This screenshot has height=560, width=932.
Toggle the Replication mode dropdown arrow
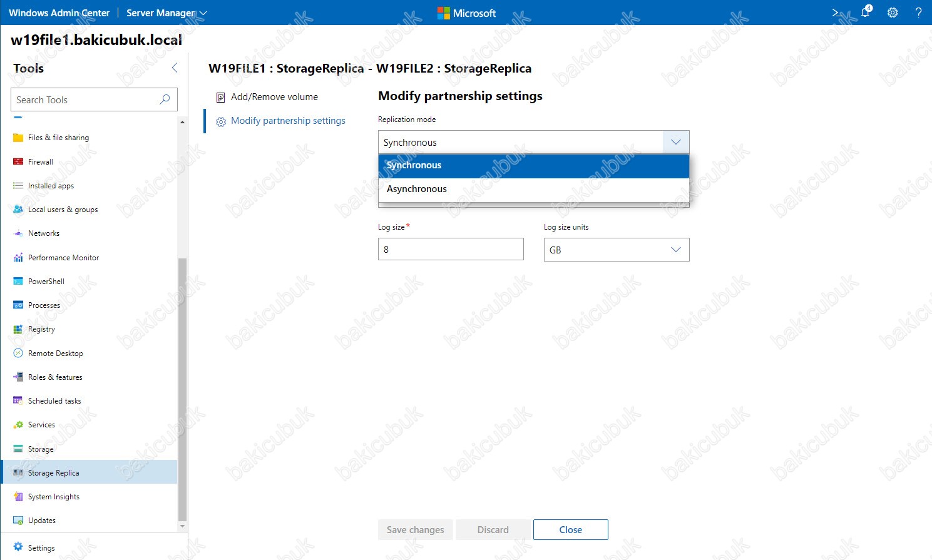[675, 142]
